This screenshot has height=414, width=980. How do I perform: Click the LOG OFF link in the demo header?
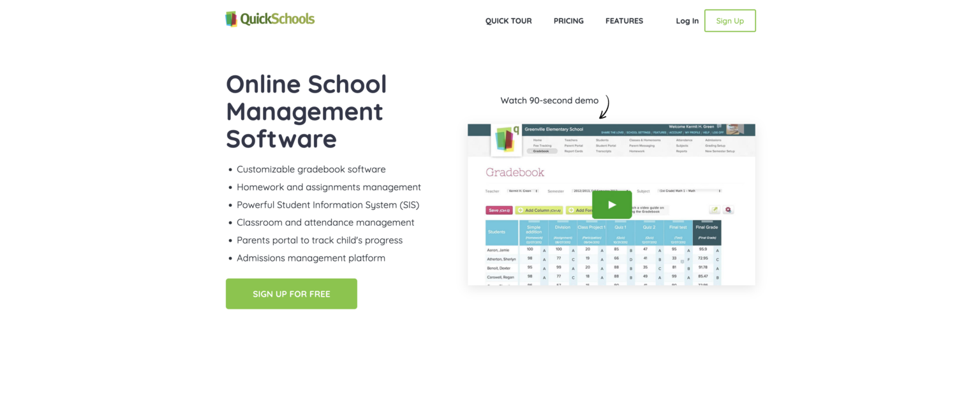click(718, 133)
